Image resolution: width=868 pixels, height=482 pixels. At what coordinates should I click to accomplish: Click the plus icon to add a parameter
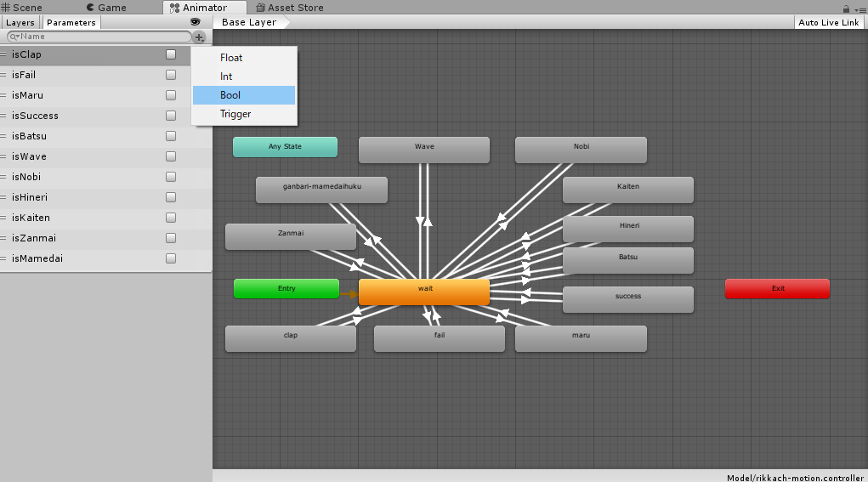(x=199, y=37)
